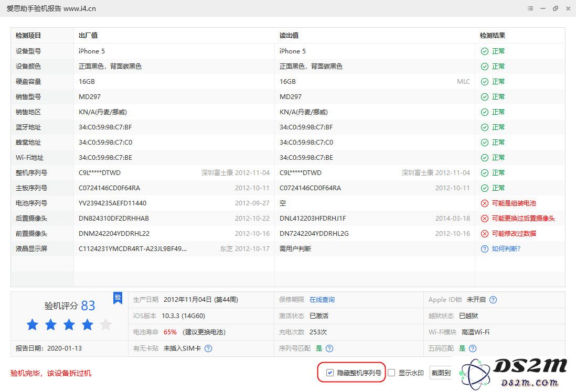576x392 pixels.
Task: Click the list menu icon in title bar
Action: click(530, 8)
